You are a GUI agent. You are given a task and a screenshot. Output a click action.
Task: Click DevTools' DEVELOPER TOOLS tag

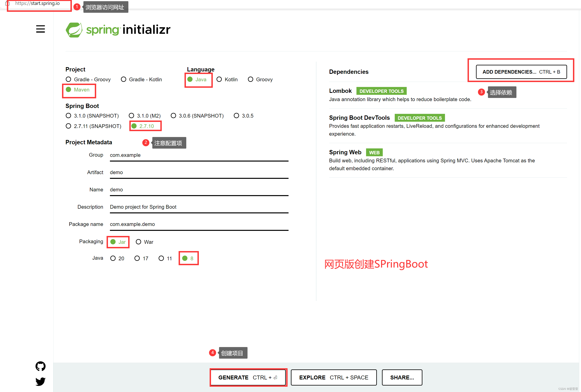click(420, 118)
